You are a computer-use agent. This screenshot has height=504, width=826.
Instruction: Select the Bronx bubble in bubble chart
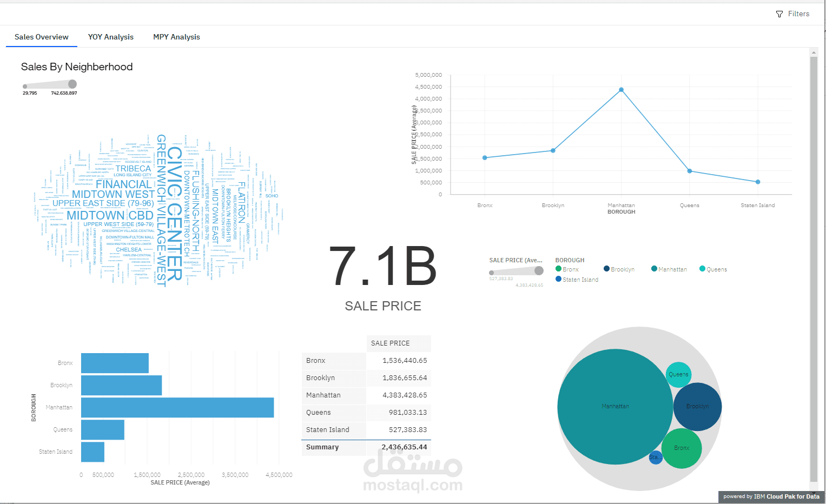click(682, 448)
